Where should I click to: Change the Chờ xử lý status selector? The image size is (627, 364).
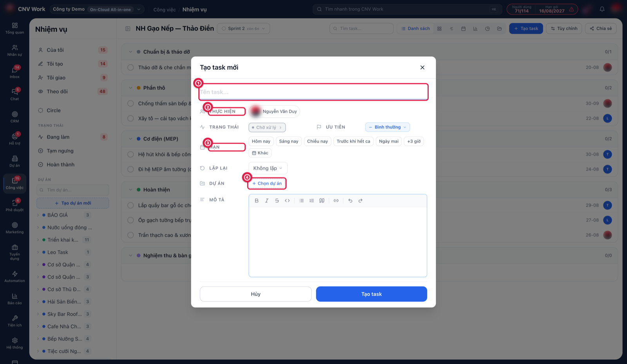pyautogui.click(x=267, y=127)
